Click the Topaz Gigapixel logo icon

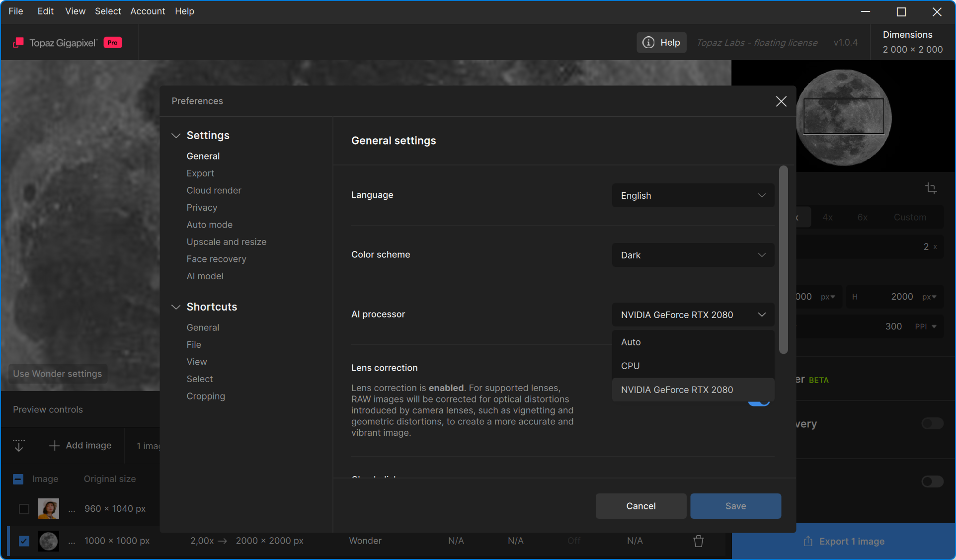click(18, 43)
